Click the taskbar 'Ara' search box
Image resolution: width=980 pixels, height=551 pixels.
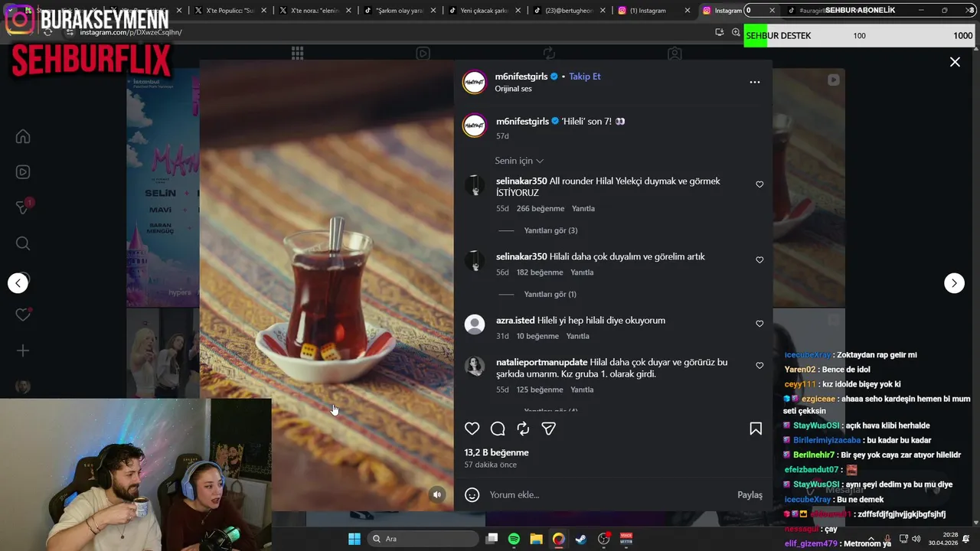click(423, 539)
